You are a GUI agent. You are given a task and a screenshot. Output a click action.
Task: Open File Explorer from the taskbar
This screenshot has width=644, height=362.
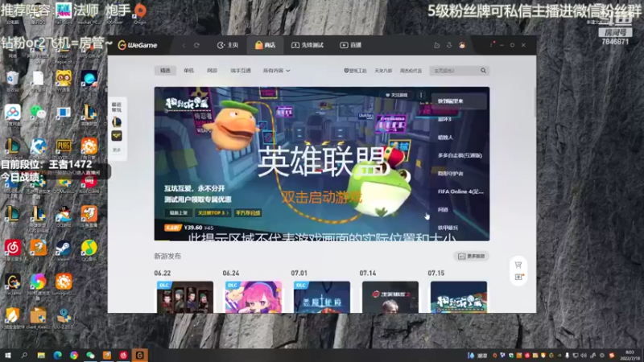coord(41,356)
